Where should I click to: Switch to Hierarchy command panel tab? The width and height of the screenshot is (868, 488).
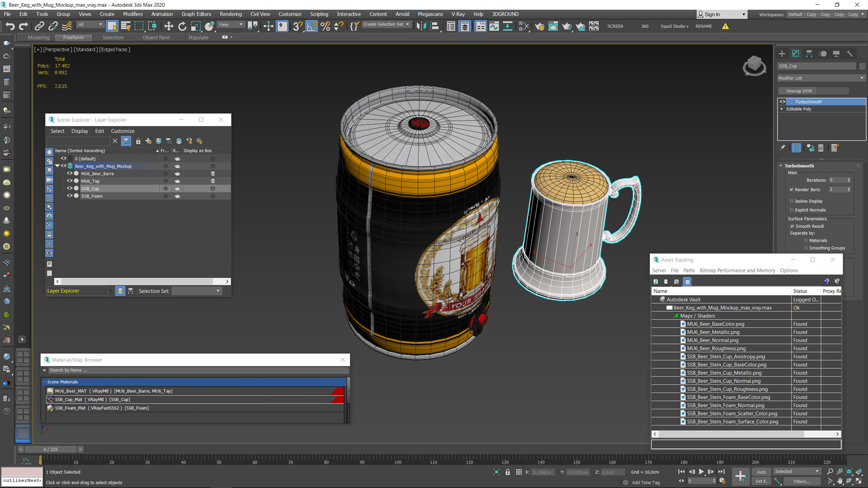[x=809, y=53]
